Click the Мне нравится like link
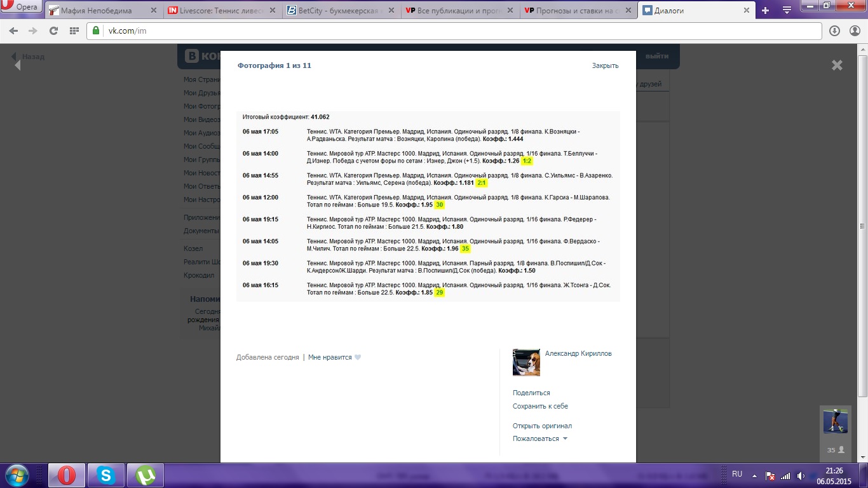 click(330, 357)
